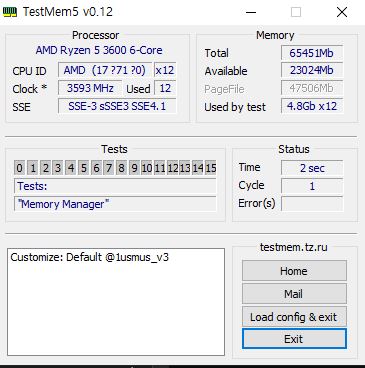Click the Home button
This screenshot has width=365, height=368.
coord(294,271)
